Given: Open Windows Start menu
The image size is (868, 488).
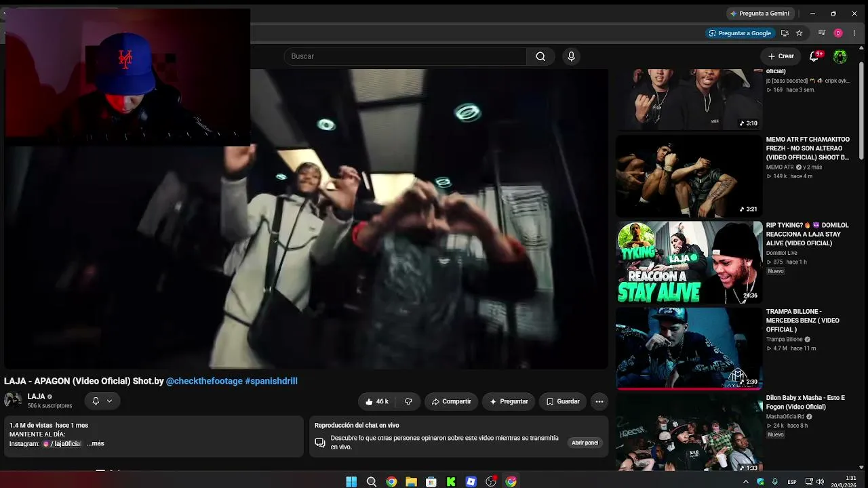Looking at the screenshot, I should tap(351, 482).
